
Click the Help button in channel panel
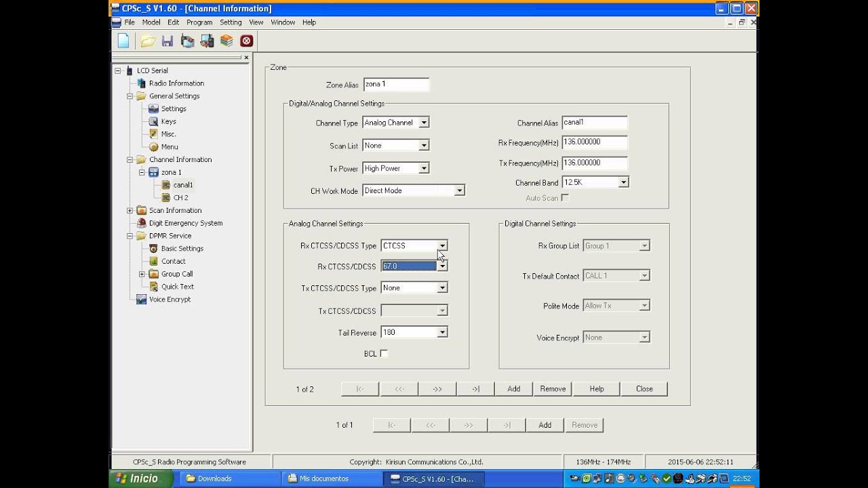point(597,389)
